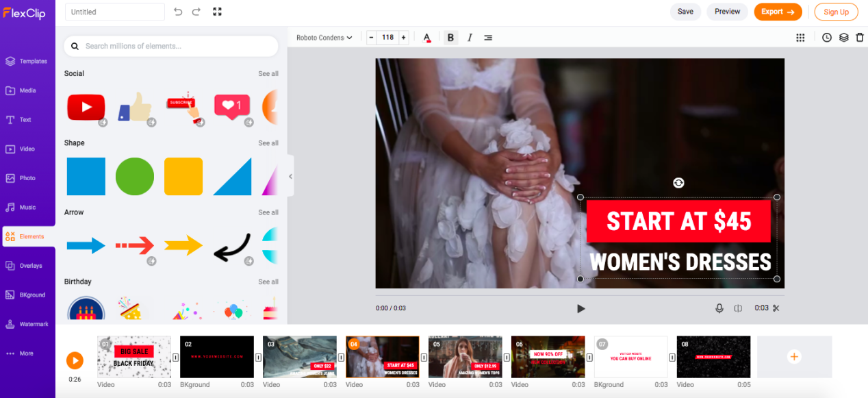868x398 pixels.
Task: See all Social elements
Action: coord(268,74)
